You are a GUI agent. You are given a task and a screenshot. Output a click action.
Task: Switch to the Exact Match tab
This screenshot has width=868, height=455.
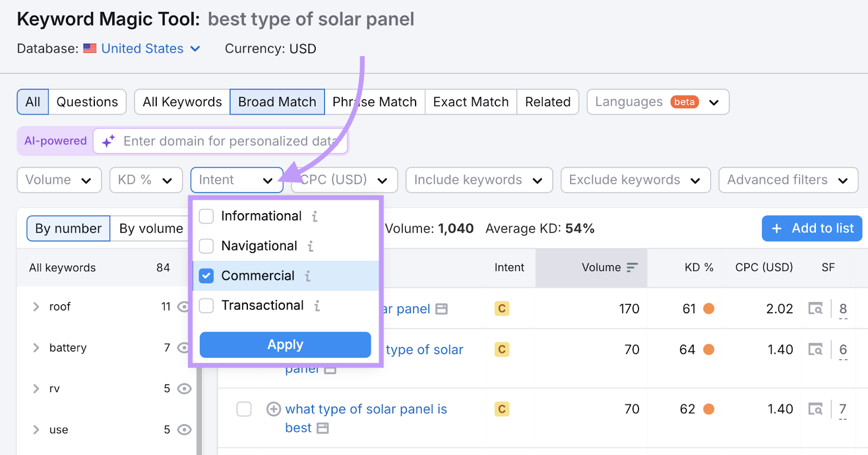tap(470, 101)
